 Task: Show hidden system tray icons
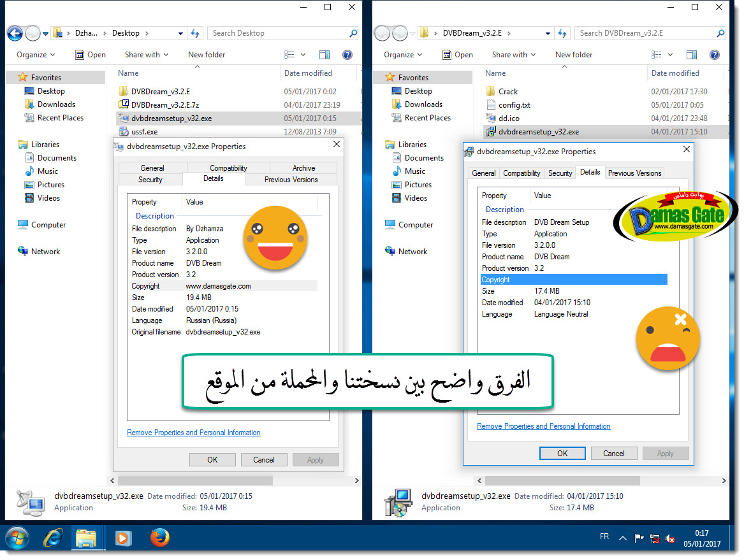pyautogui.click(x=623, y=538)
